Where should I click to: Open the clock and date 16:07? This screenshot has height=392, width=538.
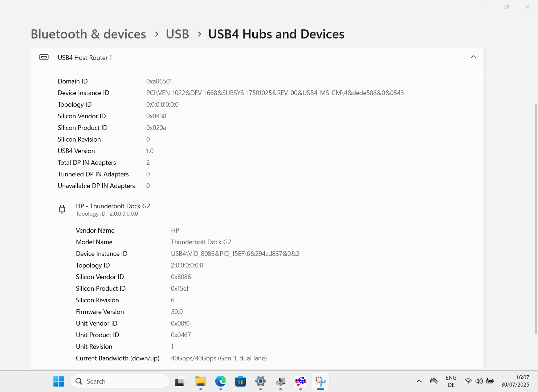515,381
